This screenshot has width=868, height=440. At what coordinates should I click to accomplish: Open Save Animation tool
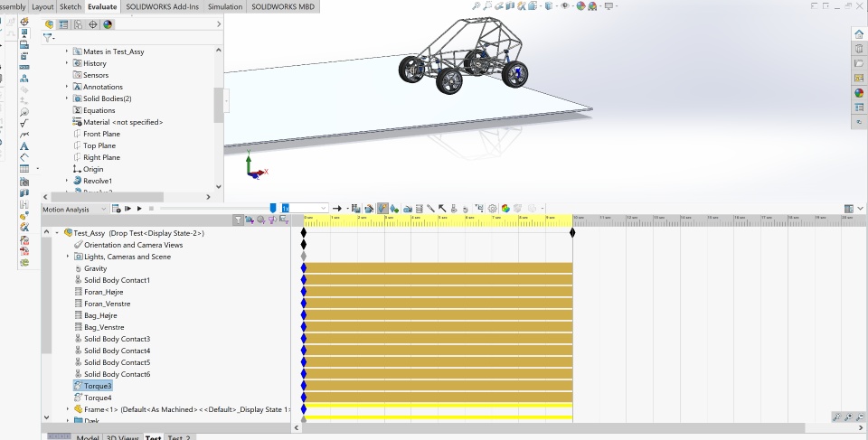click(355, 209)
